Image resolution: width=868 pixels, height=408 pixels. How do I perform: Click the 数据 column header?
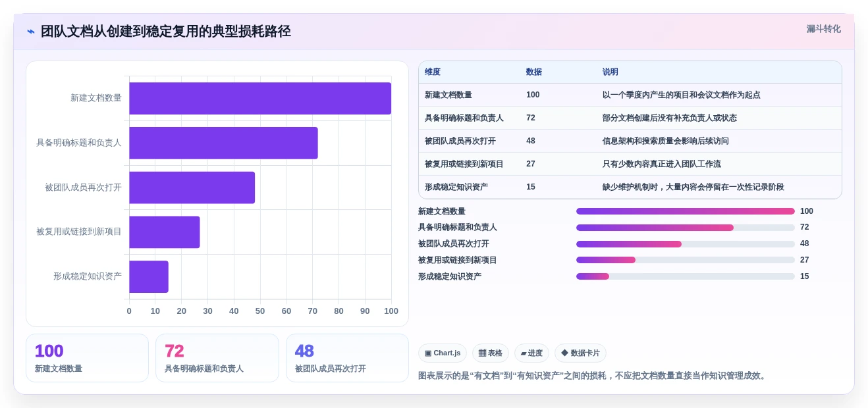(534, 72)
